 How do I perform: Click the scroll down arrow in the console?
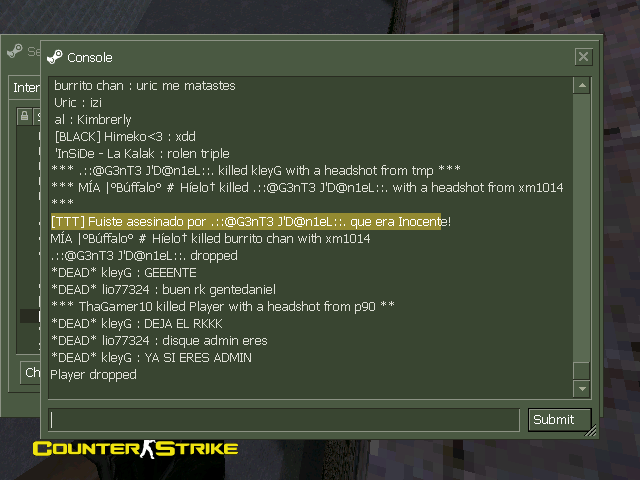pos(582,389)
